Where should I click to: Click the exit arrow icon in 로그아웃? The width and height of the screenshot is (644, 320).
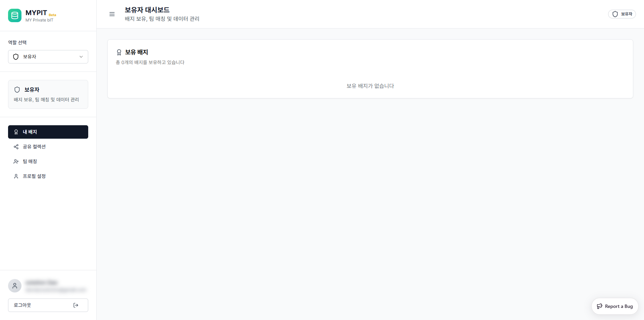(76, 305)
